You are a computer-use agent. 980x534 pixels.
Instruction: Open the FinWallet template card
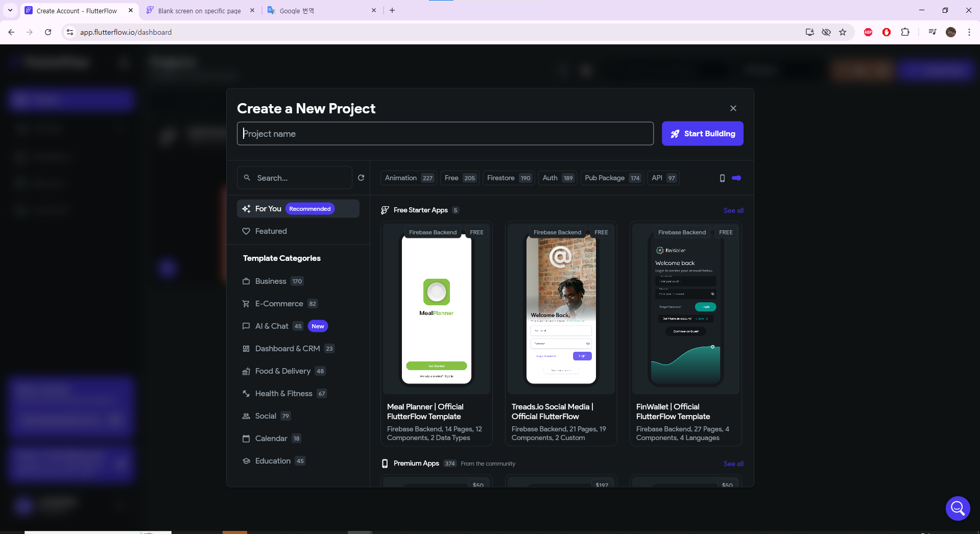(686, 334)
